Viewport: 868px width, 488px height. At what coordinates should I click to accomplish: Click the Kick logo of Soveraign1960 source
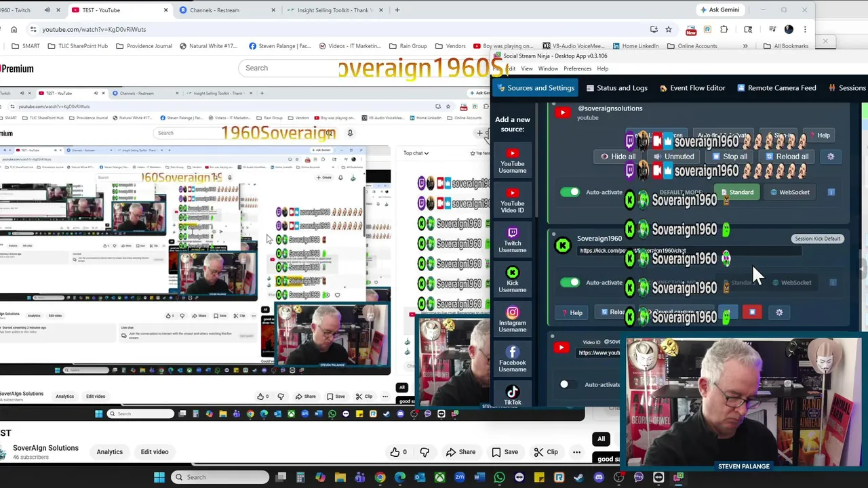pos(563,245)
